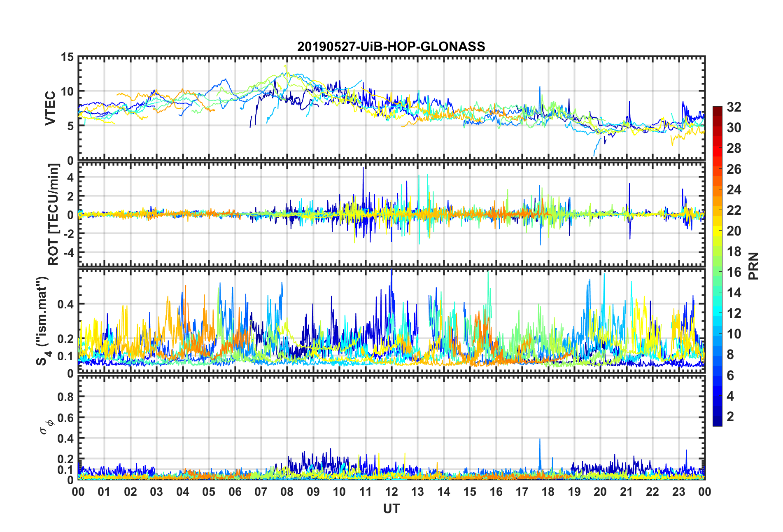Select the colorbar tick label 26

734,169
